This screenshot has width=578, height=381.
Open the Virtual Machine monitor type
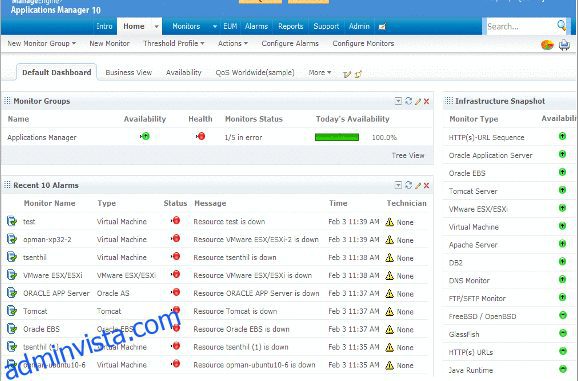point(473,227)
